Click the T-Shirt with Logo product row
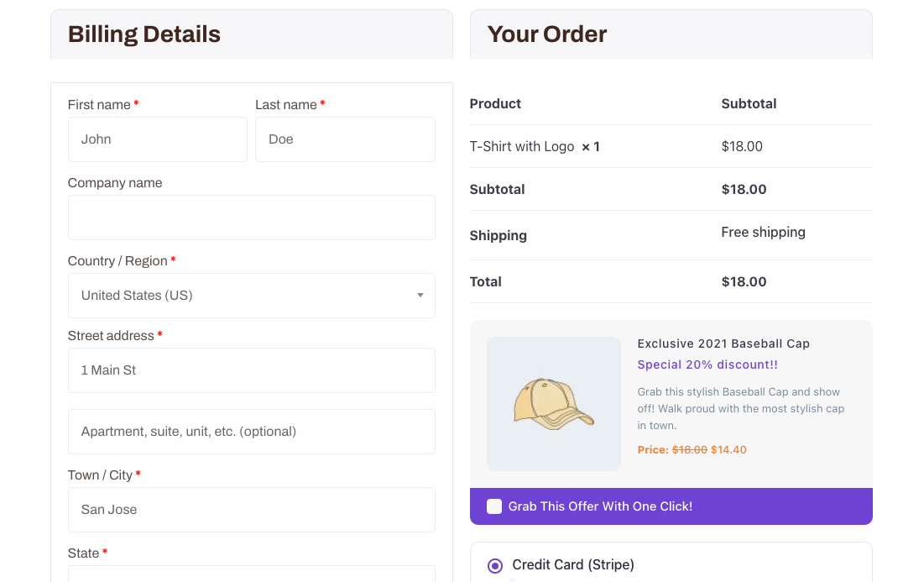Viewport: 924px width, 582px height. tap(671, 146)
